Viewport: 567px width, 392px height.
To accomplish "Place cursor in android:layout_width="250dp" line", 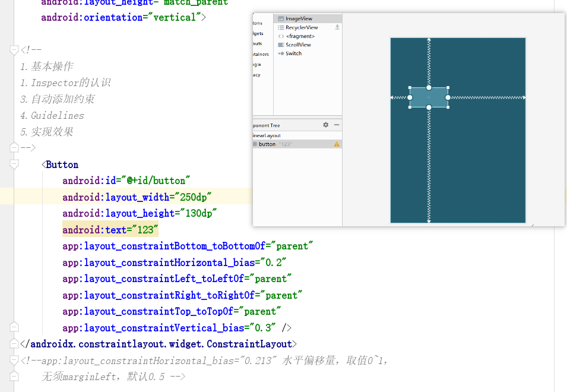I will click(137, 197).
